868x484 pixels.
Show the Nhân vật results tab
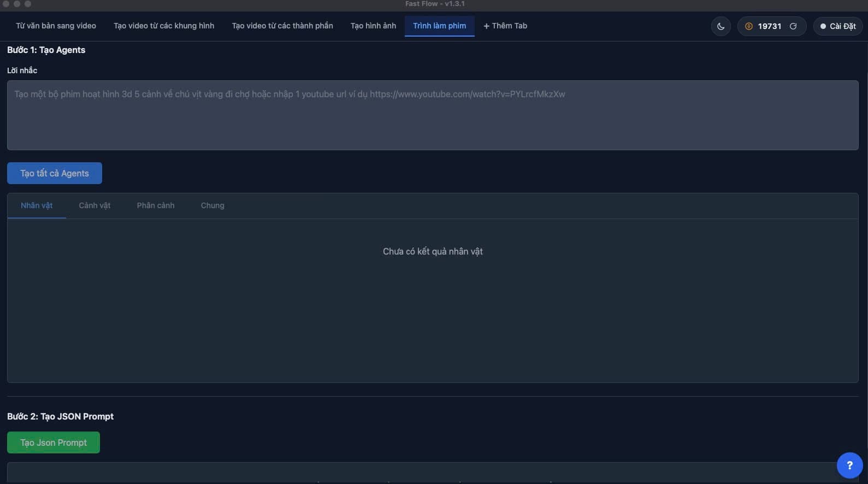point(37,205)
